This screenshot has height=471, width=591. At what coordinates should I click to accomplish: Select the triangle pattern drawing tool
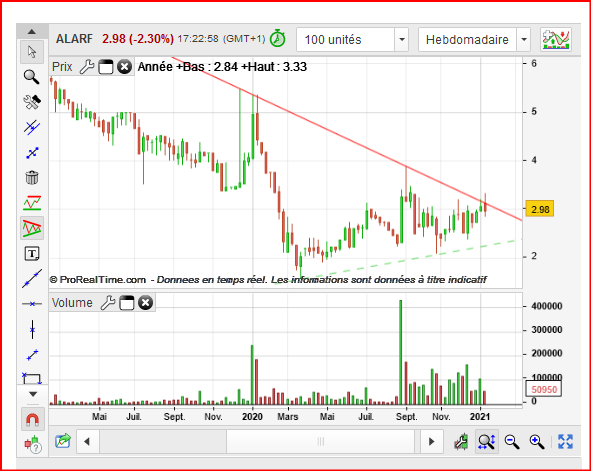point(32,228)
